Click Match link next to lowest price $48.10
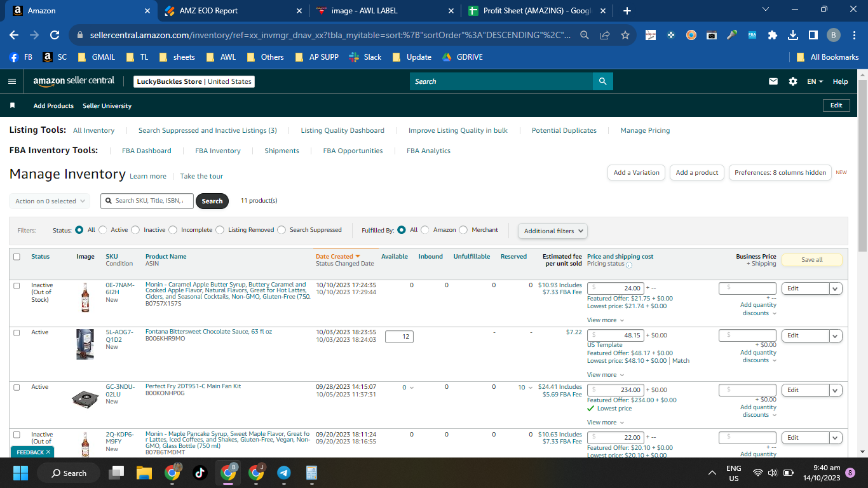Image resolution: width=868 pixels, height=488 pixels. point(681,361)
